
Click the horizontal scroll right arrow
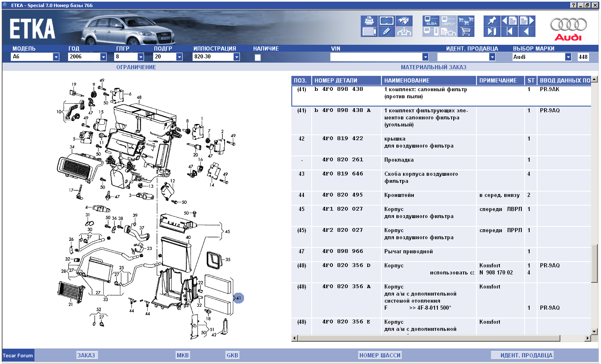point(588,338)
